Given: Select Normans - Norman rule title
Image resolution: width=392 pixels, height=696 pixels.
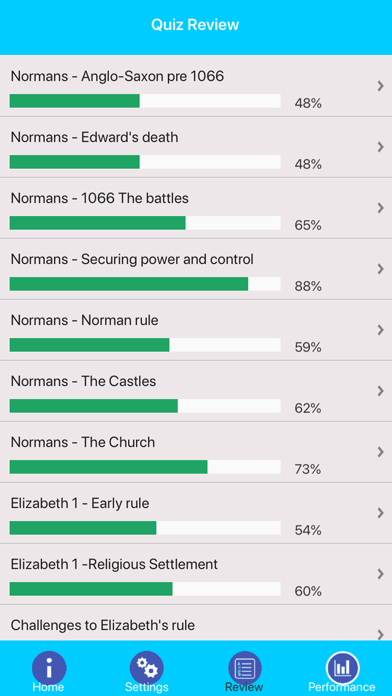Looking at the screenshot, I should click(84, 320).
